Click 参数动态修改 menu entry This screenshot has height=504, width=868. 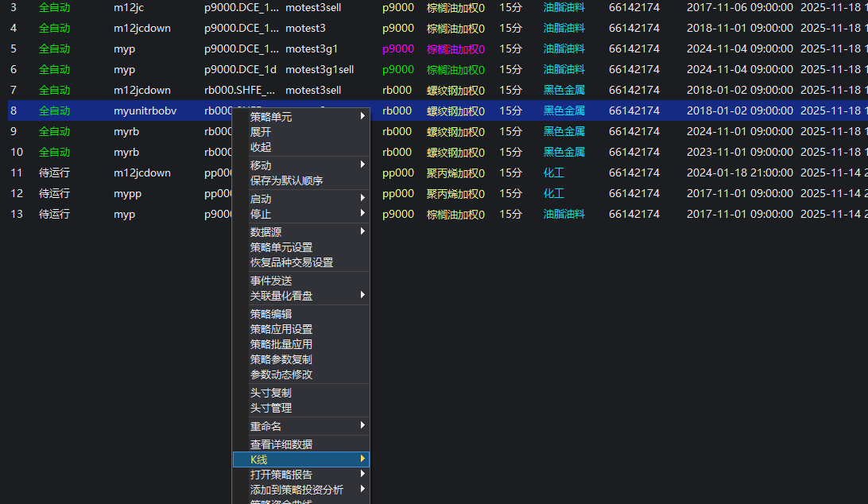click(x=281, y=374)
